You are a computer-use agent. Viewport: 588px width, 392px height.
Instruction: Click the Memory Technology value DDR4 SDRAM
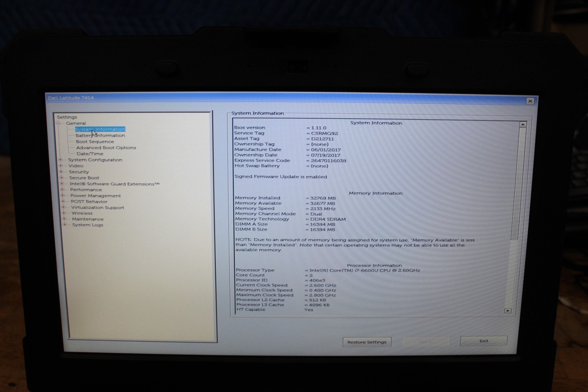tap(328, 219)
